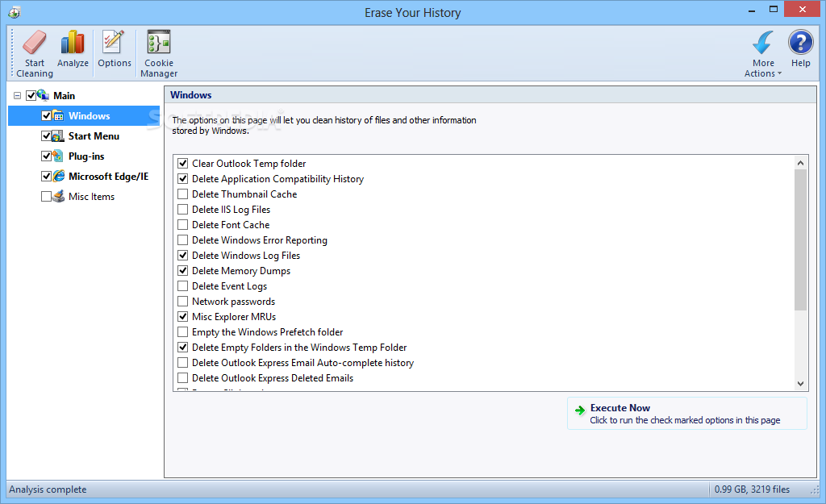Click the Help question mark icon
This screenshot has width=826, height=504.
801,42
